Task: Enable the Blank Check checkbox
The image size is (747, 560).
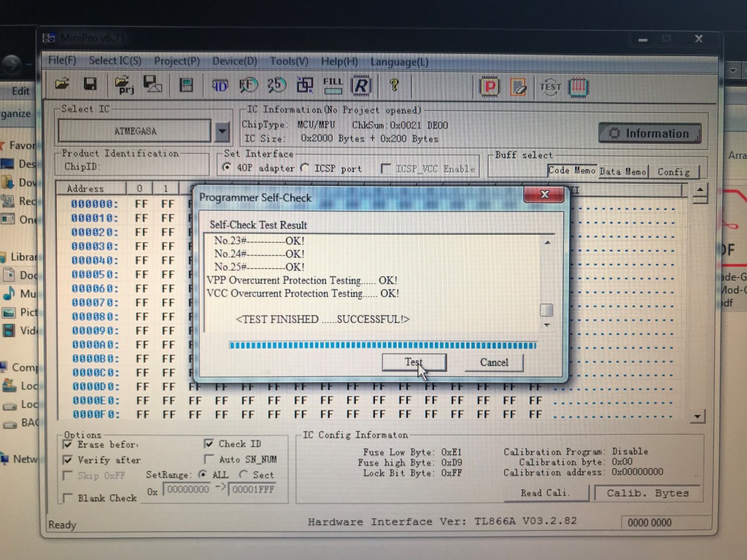Action: coord(69,499)
